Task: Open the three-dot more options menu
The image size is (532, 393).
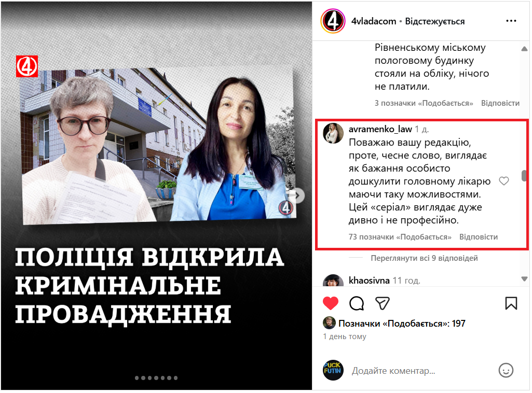Action: point(511,21)
